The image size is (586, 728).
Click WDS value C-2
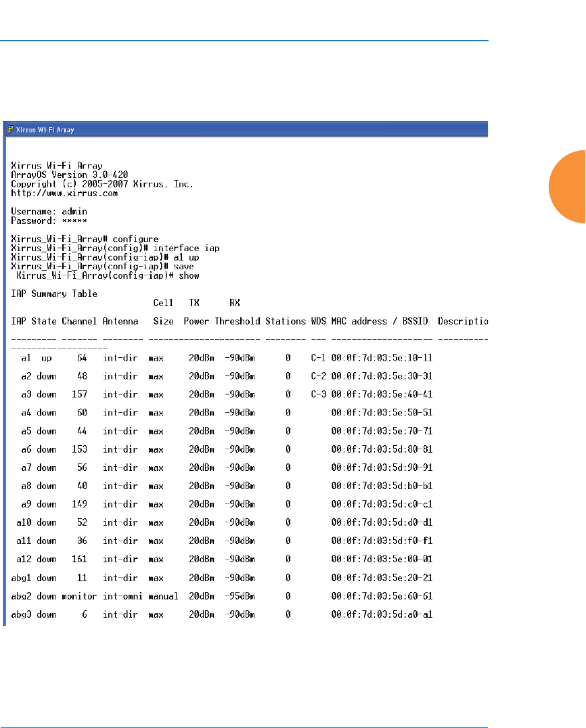click(x=319, y=376)
